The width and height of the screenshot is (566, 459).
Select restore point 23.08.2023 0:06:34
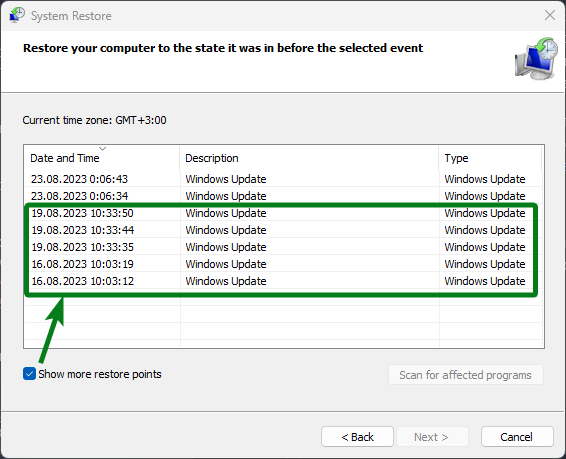[283, 196]
